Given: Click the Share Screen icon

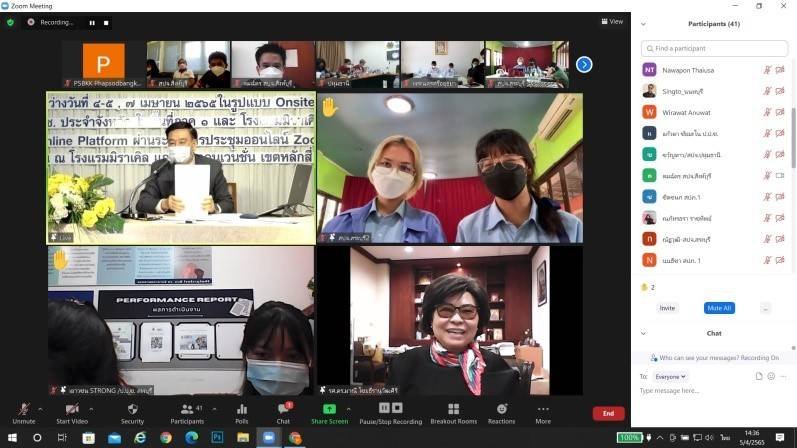Looking at the screenshot, I should click(x=329, y=409).
